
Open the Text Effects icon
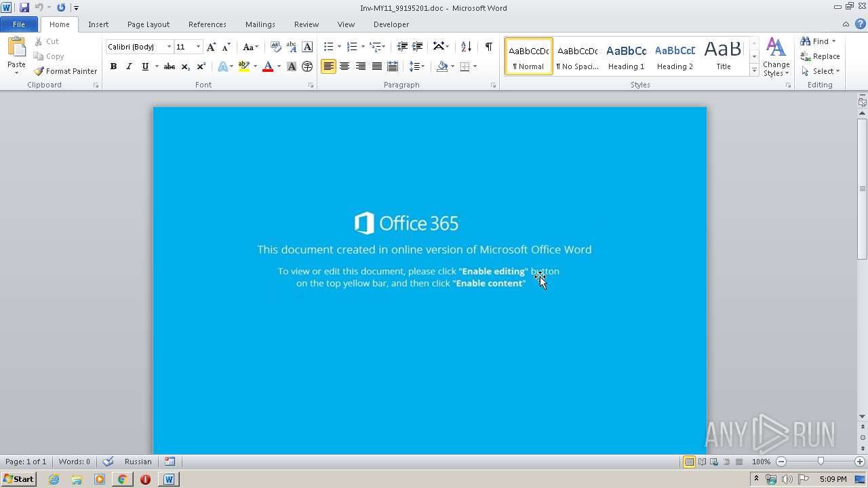(222, 66)
